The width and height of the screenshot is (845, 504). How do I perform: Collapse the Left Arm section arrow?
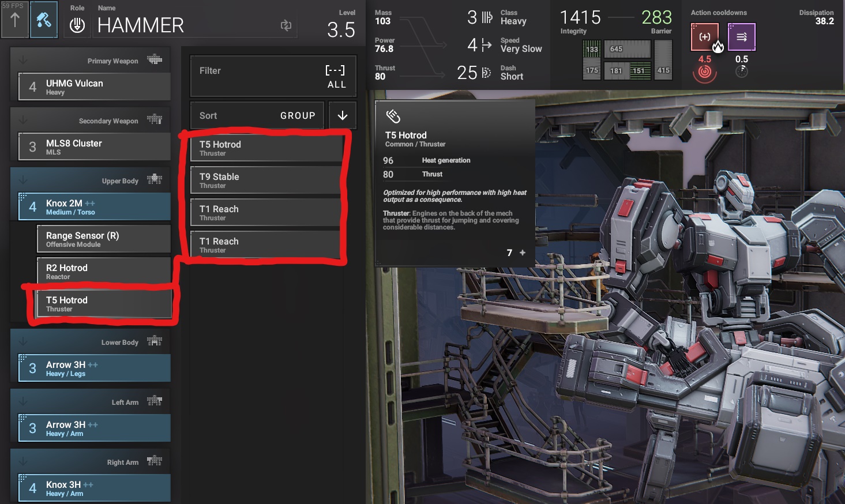[x=23, y=401]
